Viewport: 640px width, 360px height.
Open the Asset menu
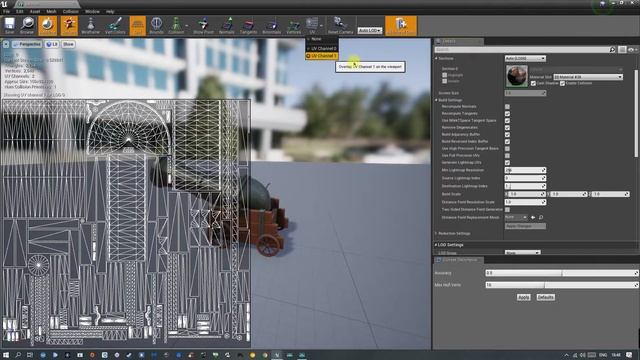coord(35,11)
